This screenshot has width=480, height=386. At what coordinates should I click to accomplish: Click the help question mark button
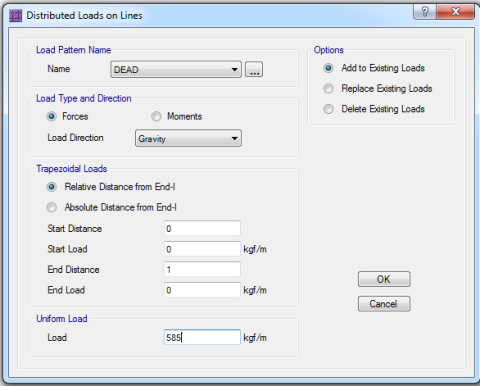pyautogui.click(x=425, y=12)
